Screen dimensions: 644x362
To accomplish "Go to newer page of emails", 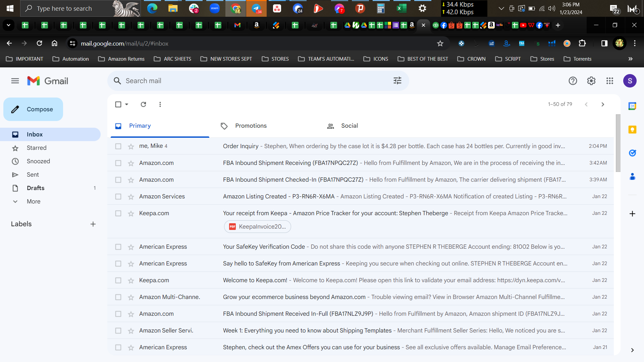I will tap(586, 104).
